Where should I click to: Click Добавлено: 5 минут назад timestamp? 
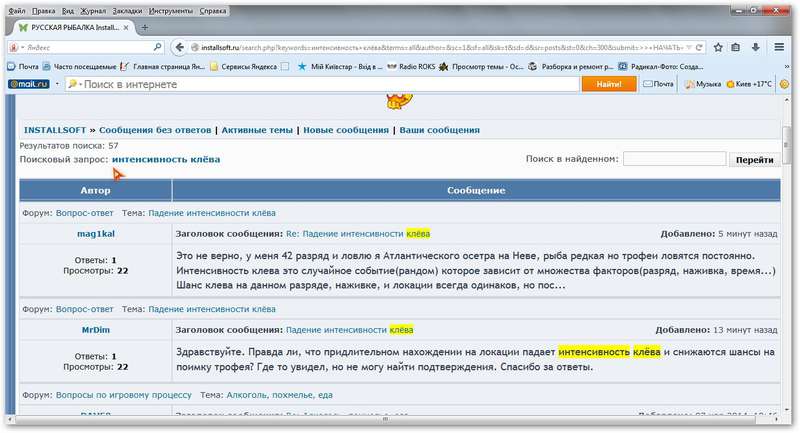719,234
